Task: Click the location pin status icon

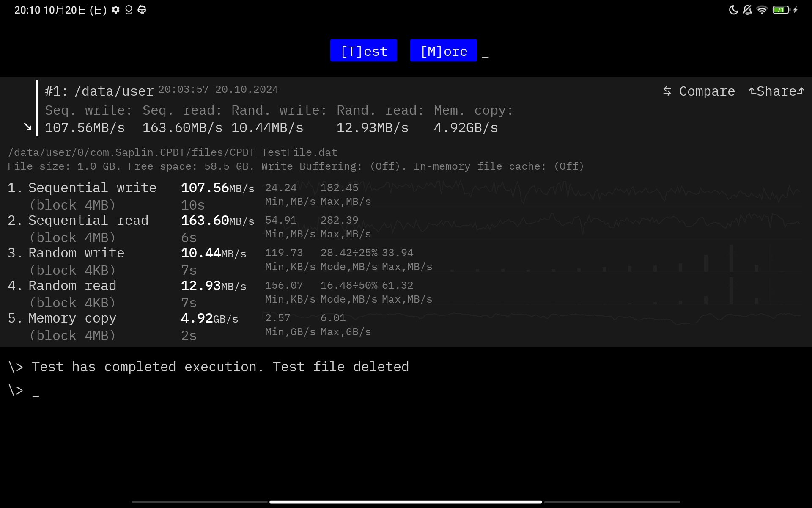Action: (x=129, y=10)
